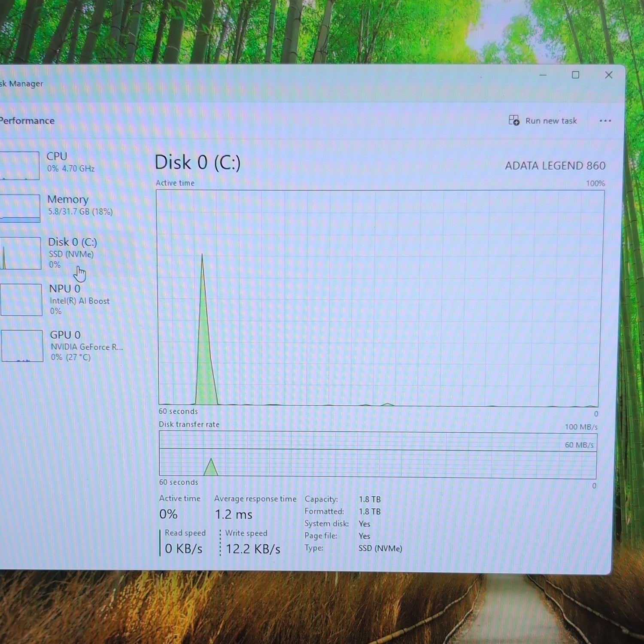This screenshot has height=644, width=644.
Task: Click the 0% 4.70 GHz CPU reading
Action: pyautogui.click(x=71, y=168)
